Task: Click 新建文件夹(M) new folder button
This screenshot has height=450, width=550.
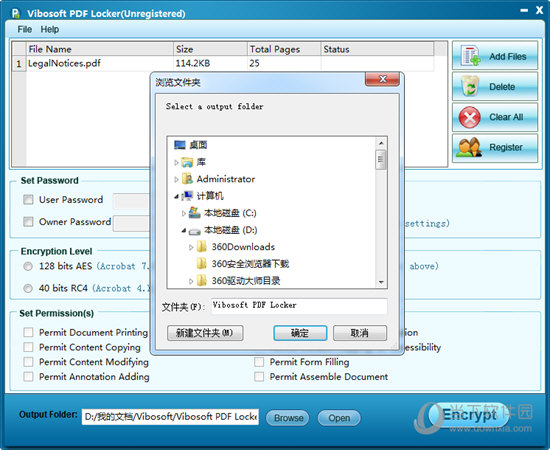Action: pyautogui.click(x=205, y=333)
